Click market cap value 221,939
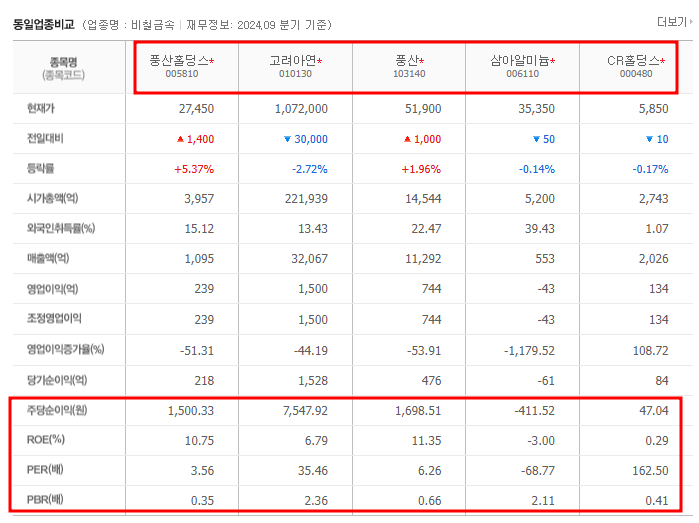This screenshot has width=699, height=523. tap(306, 199)
